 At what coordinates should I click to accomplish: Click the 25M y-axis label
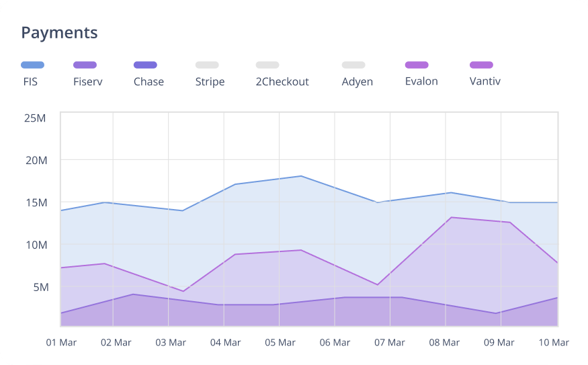35,118
